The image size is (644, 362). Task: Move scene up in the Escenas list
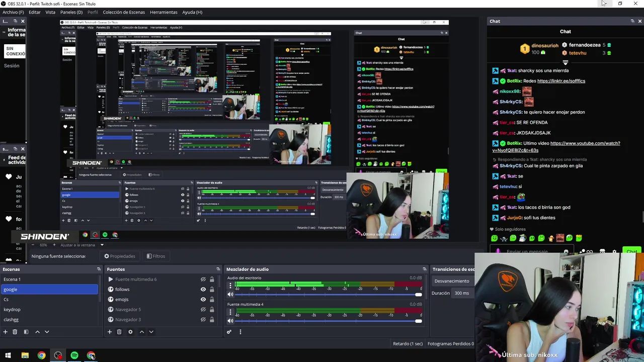37,332
